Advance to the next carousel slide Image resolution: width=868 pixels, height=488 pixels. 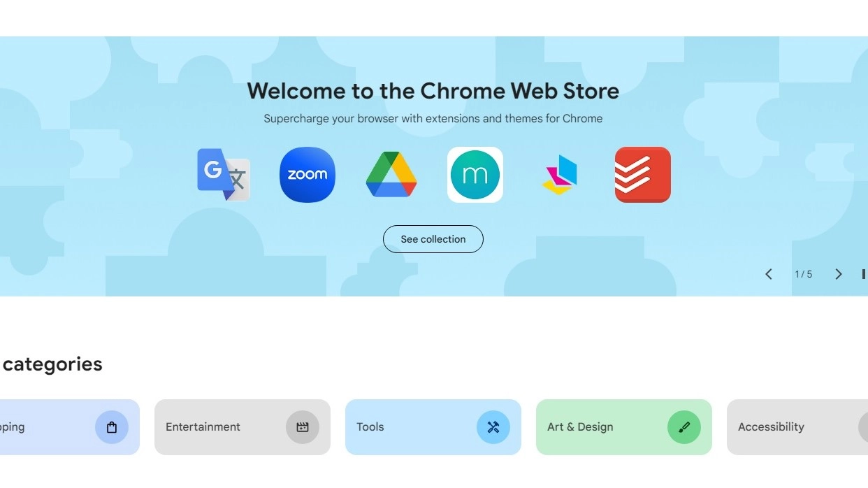point(839,274)
